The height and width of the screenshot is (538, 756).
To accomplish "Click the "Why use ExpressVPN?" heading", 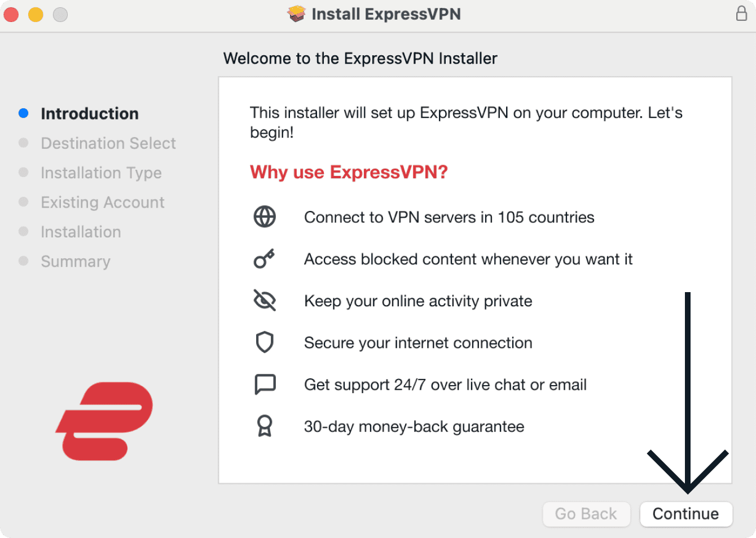I will point(349,172).
